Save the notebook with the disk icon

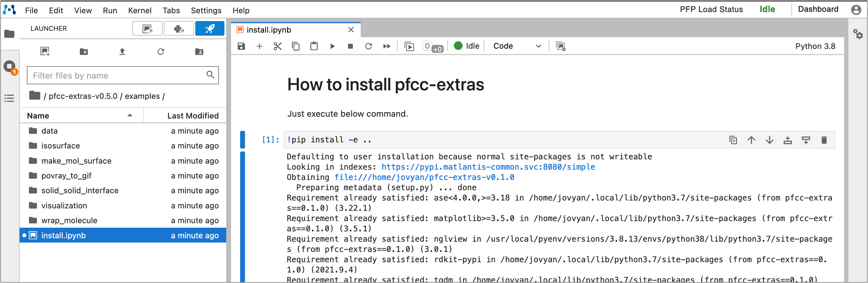(x=241, y=46)
